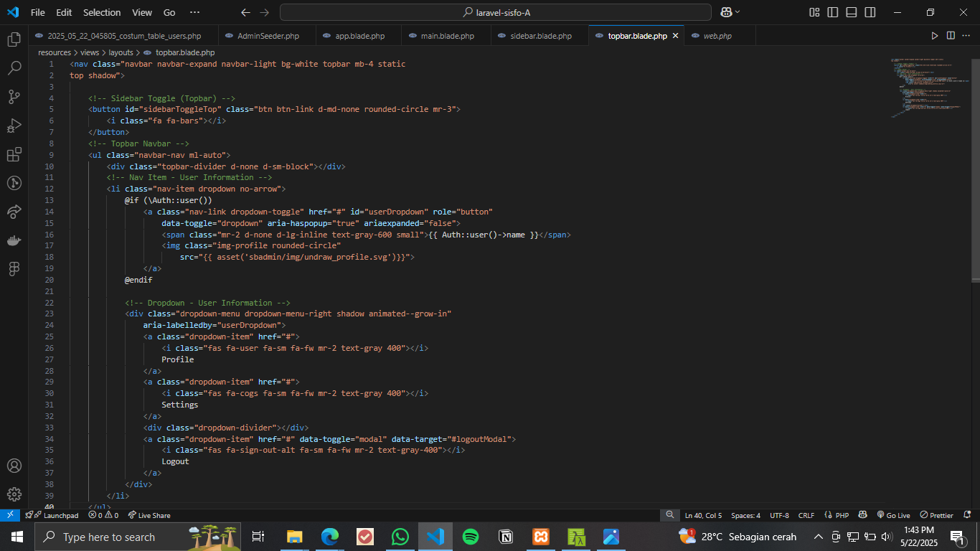Open the Explorer view in activity bar
This screenshot has height=551, width=980.
(x=14, y=39)
